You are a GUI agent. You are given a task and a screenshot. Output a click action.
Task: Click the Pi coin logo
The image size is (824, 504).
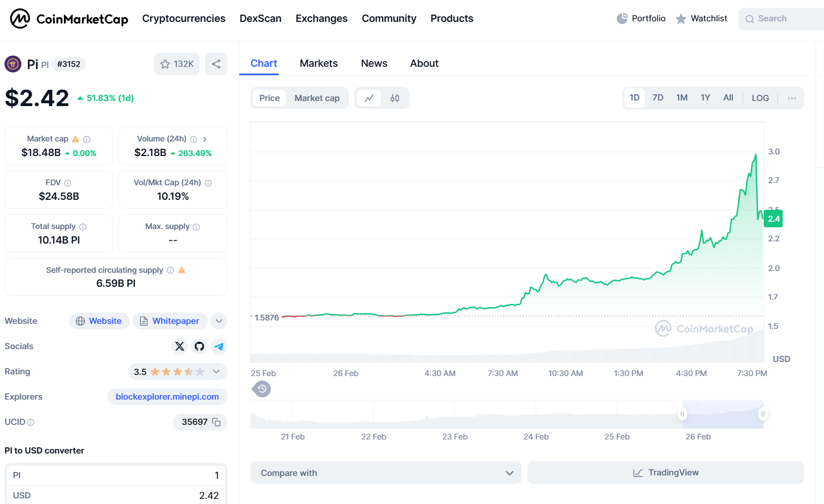click(13, 64)
